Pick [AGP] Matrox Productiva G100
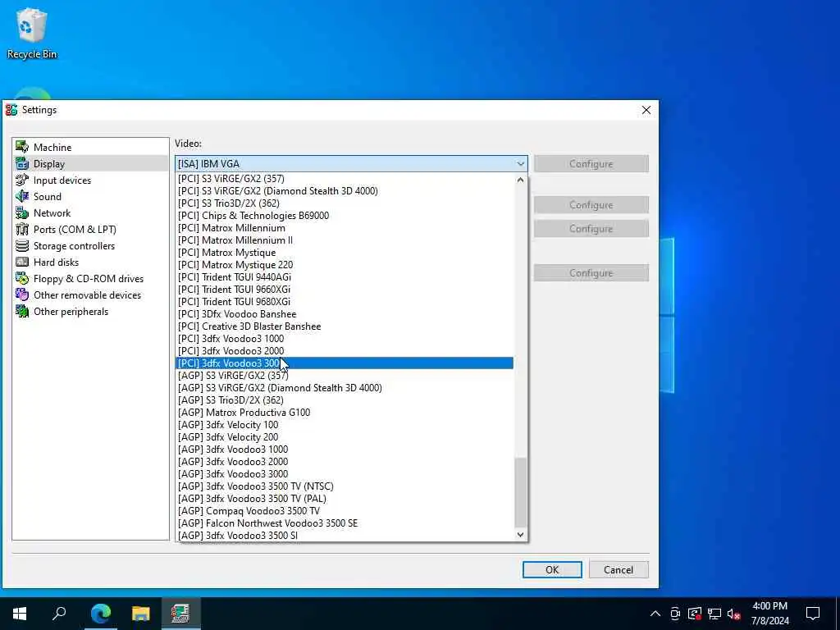Viewport: 840px width, 630px height. point(345,413)
